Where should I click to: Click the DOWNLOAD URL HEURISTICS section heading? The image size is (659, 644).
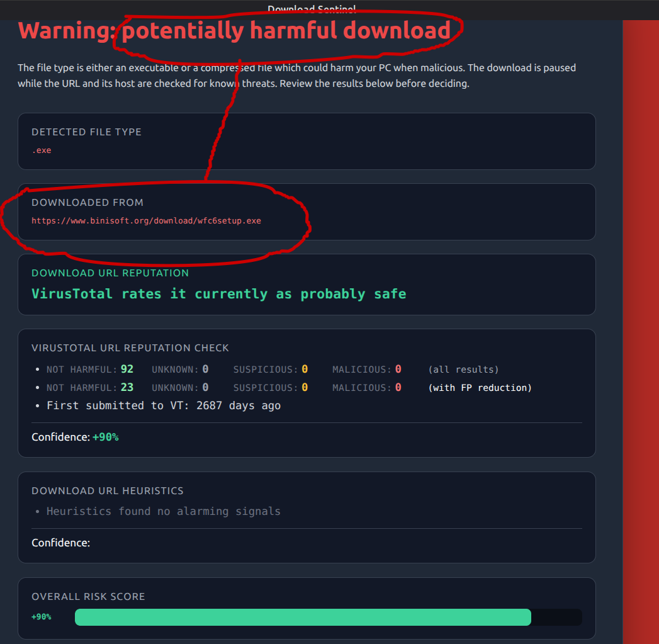[x=108, y=490]
